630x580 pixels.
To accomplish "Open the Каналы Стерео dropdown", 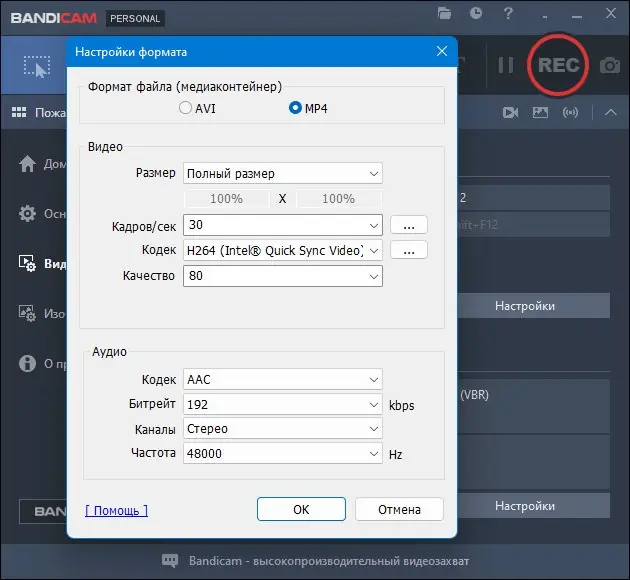I will coord(282,429).
